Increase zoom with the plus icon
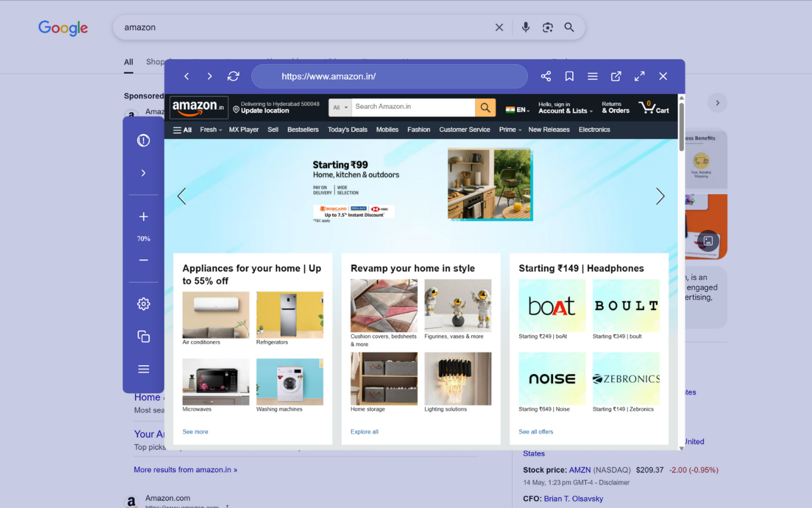Viewport: 812px width, 508px height. (143, 217)
